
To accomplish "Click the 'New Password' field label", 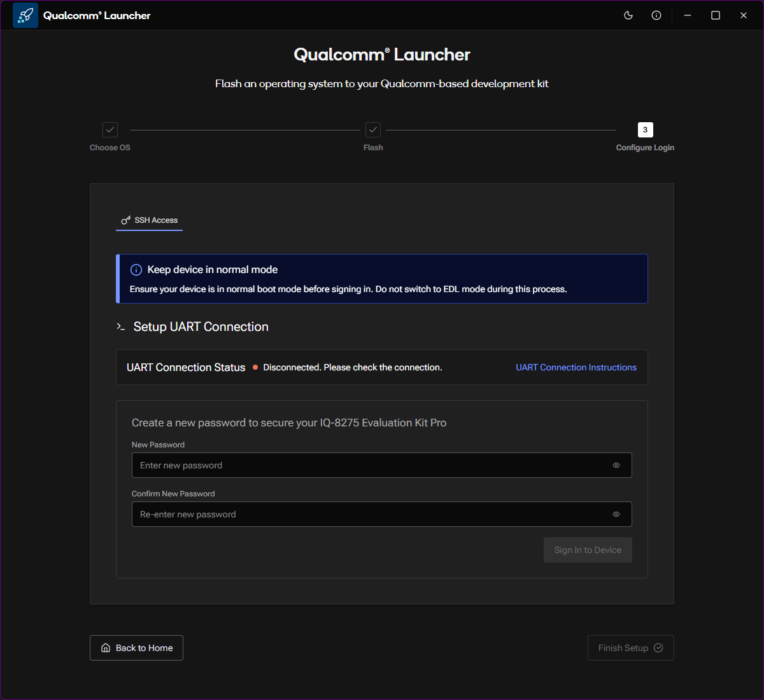I will [x=158, y=445].
